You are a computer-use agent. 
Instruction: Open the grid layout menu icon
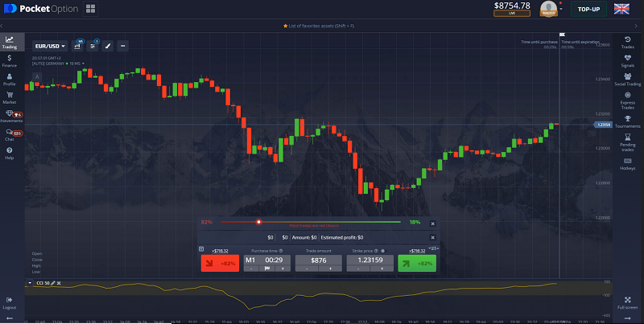pos(90,9)
